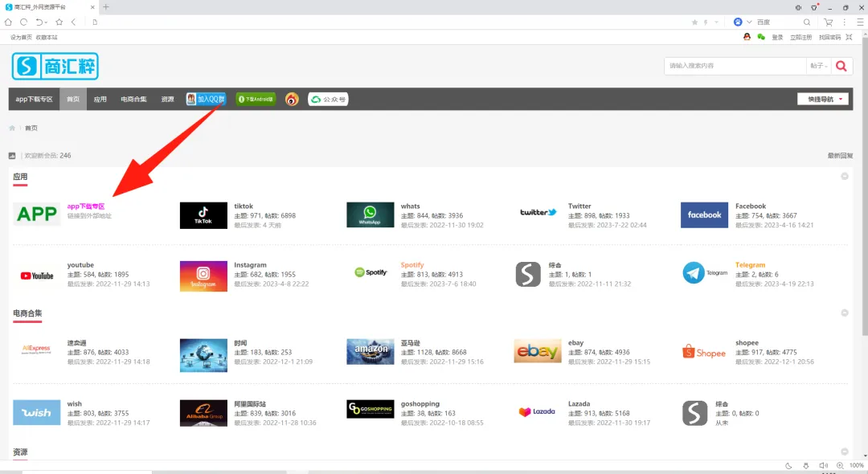Click the undo/restore tab arrow icon
This screenshot has height=474, width=868.
click(39, 22)
